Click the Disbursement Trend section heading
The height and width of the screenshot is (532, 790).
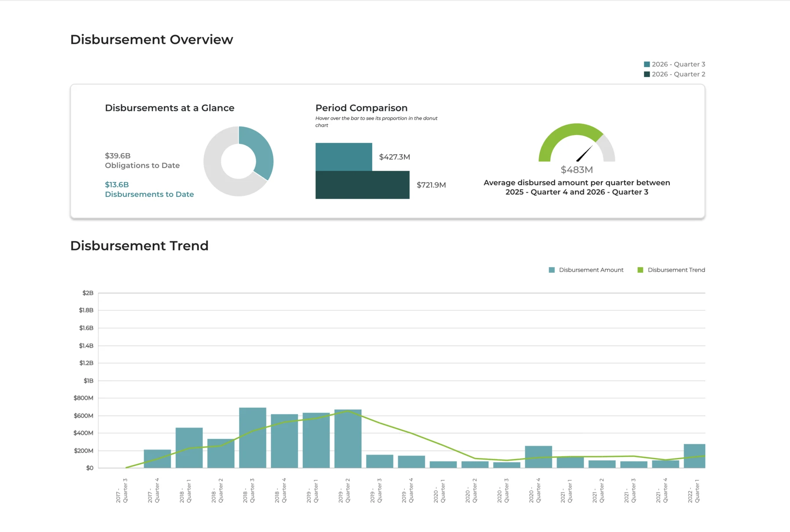139,246
